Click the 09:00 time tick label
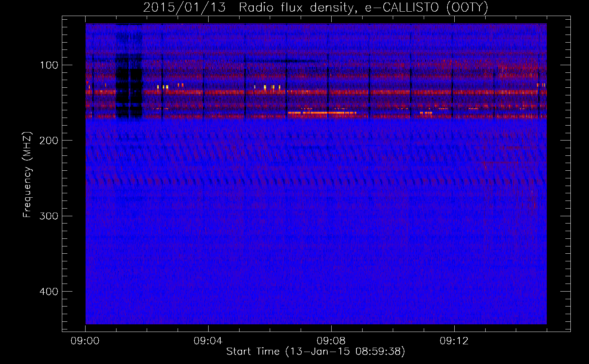The height and width of the screenshot is (364, 589). tap(85, 341)
